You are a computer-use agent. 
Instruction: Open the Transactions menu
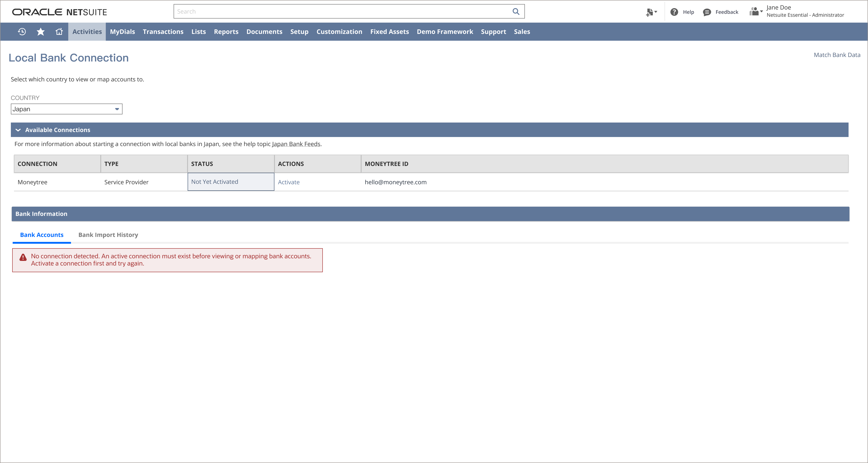[163, 32]
